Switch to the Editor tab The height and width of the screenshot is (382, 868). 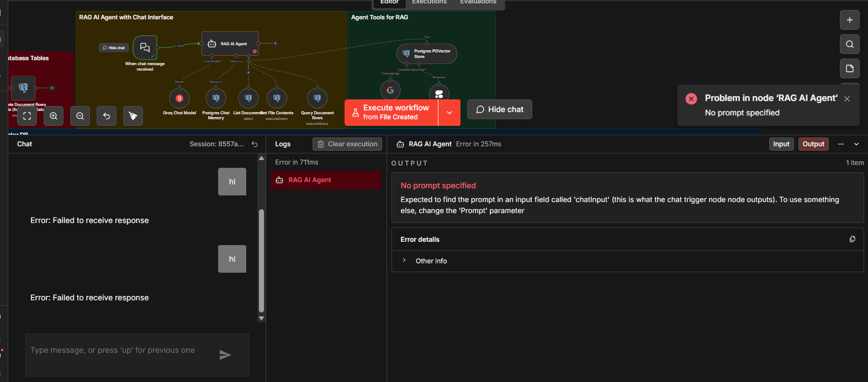click(x=389, y=2)
